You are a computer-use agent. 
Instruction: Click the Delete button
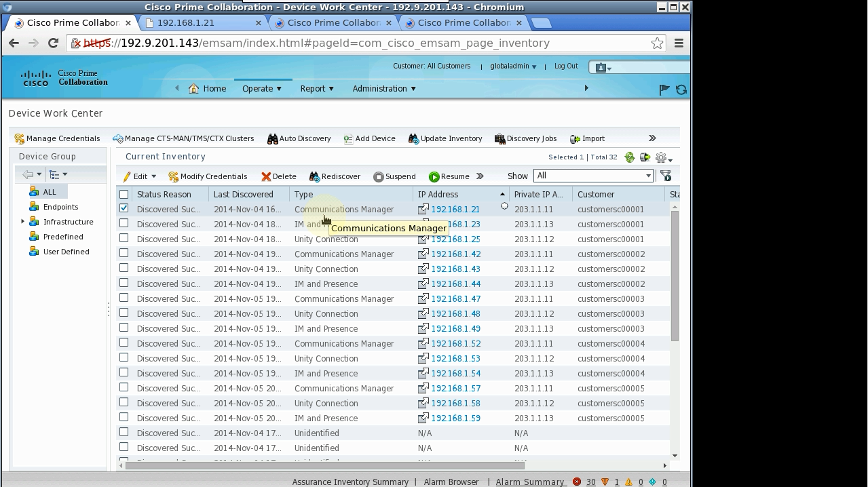click(x=279, y=176)
